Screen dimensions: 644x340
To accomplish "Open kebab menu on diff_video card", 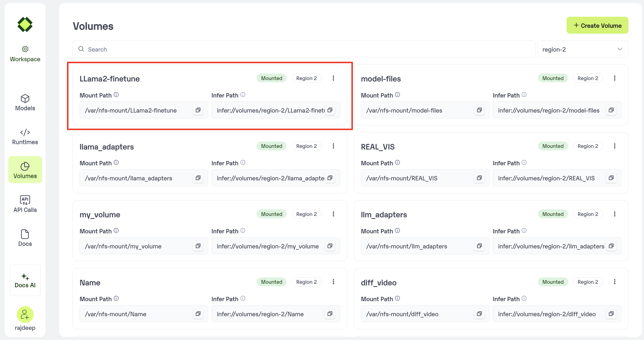I will 615,282.
